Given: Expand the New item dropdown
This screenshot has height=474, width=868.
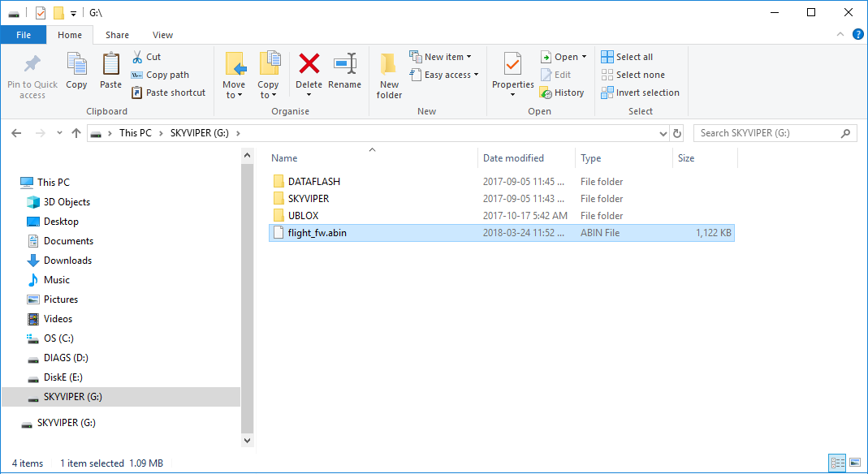Looking at the screenshot, I should tap(469, 57).
